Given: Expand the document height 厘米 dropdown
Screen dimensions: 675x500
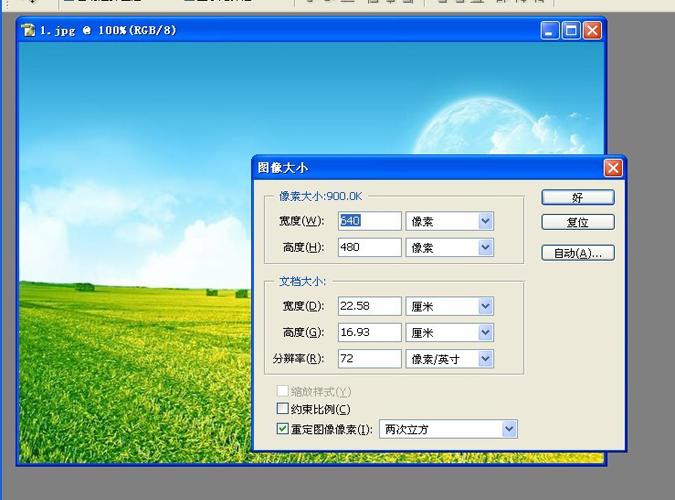Looking at the screenshot, I should 485,332.
